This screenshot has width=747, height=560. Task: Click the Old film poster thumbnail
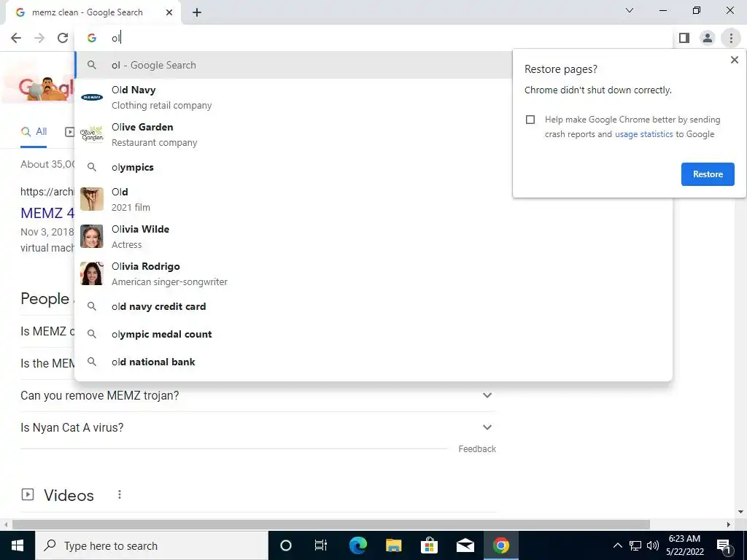(92, 199)
